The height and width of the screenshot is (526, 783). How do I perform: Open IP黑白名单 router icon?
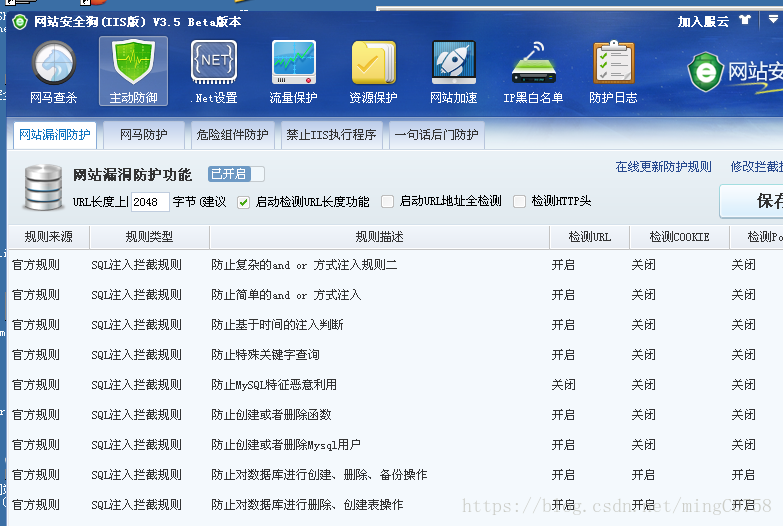533,71
